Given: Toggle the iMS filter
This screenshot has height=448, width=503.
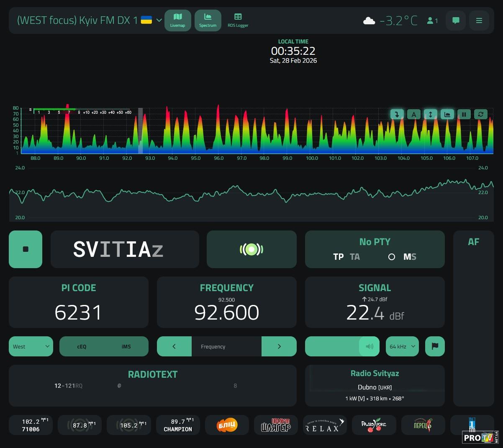Looking at the screenshot, I should pyautogui.click(x=126, y=346).
